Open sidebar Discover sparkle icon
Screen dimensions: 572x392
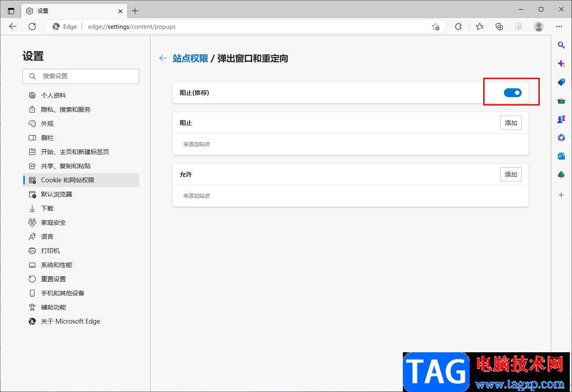click(x=561, y=64)
